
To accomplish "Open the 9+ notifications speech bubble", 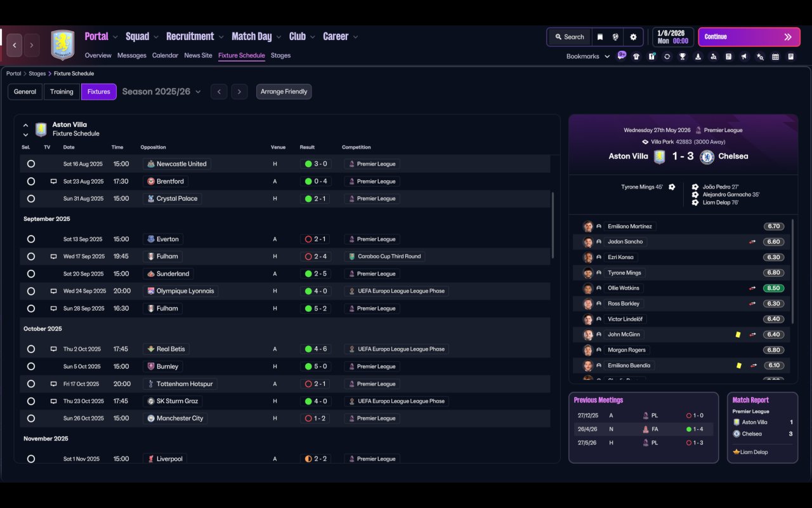I will pos(622,55).
